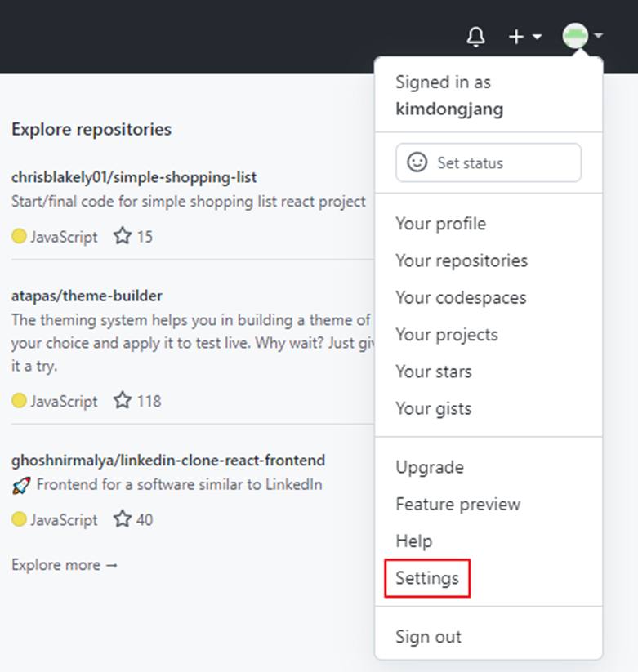Click JavaScript label under linkedin-clone-react-frontend
The height and width of the screenshot is (672, 638).
pyautogui.click(x=64, y=519)
